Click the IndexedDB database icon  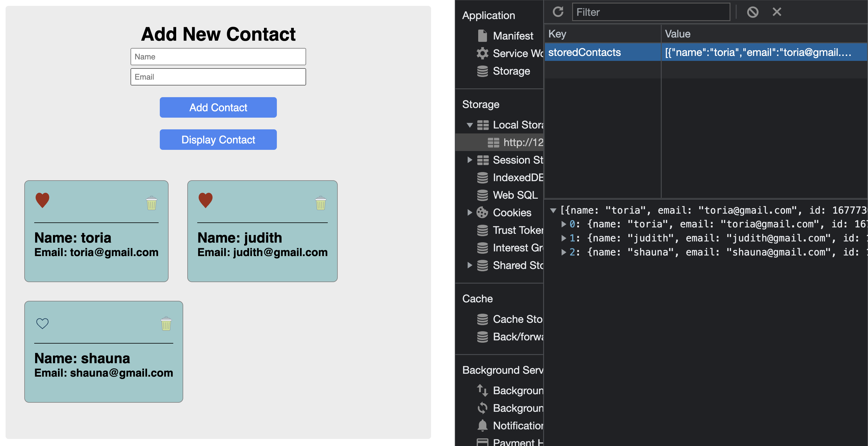483,178
